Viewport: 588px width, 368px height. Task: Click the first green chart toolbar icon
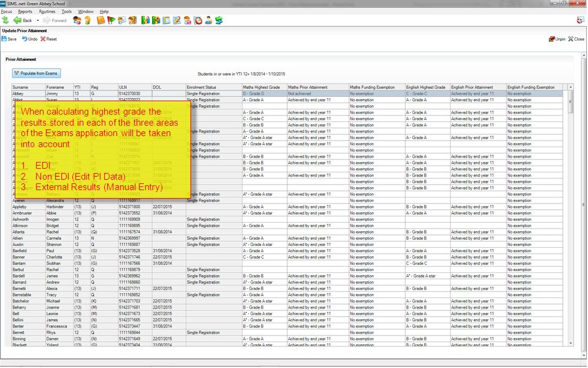(146, 20)
